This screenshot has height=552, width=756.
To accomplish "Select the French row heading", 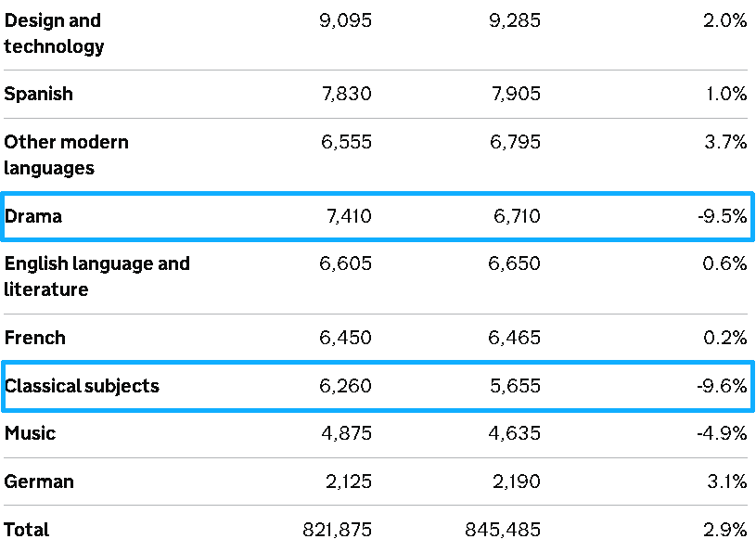I will [x=34, y=338].
